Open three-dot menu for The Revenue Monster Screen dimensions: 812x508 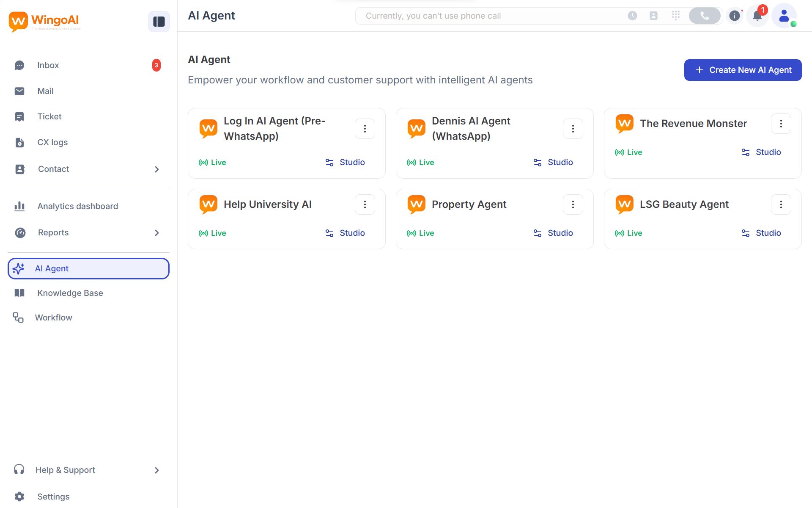[781, 124]
